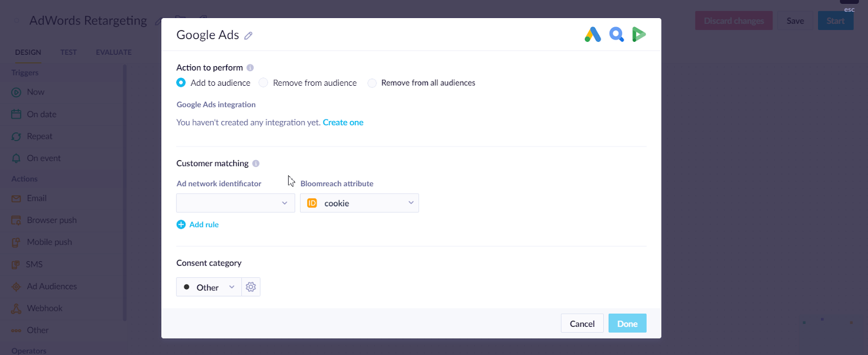Select the Email action icon
The width and height of the screenshot is (868, 355).
click(x=16, y=199)
